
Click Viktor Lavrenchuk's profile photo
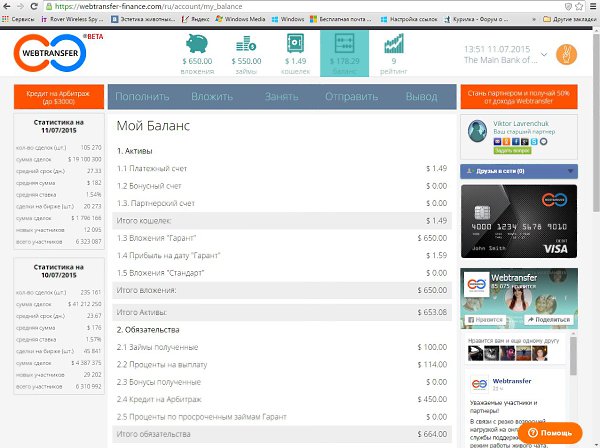[476, 136]
